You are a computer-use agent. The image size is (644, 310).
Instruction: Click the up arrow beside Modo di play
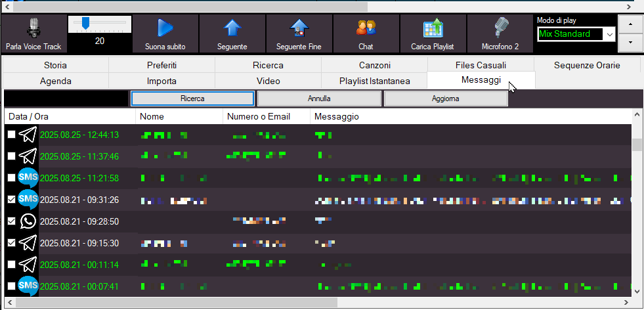tap(631, 22)
